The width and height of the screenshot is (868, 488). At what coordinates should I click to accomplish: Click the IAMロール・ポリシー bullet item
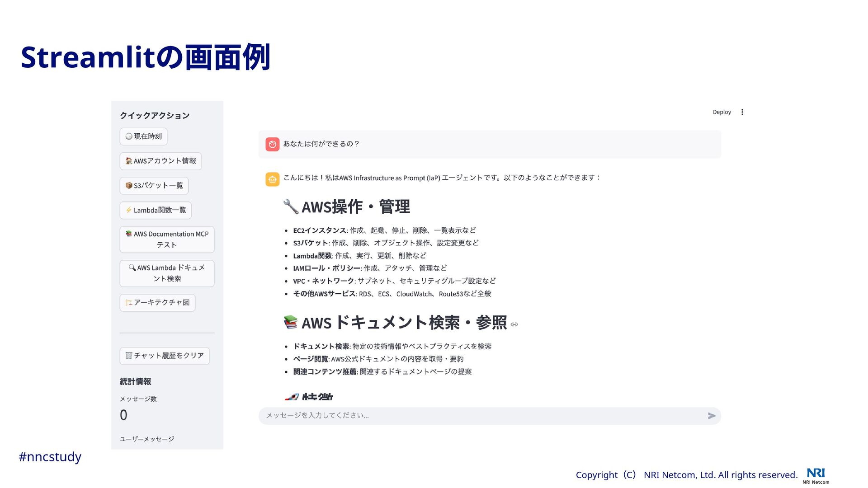tap(370, 268)
